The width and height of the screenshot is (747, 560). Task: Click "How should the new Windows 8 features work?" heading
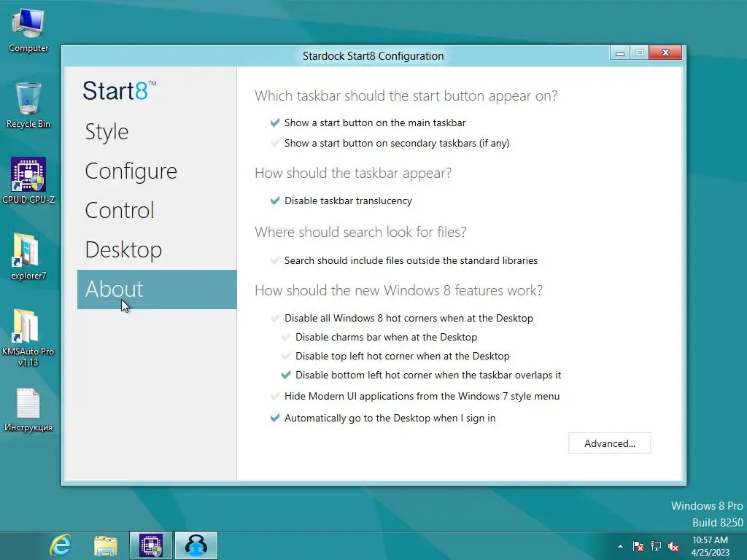pos(399,290)
